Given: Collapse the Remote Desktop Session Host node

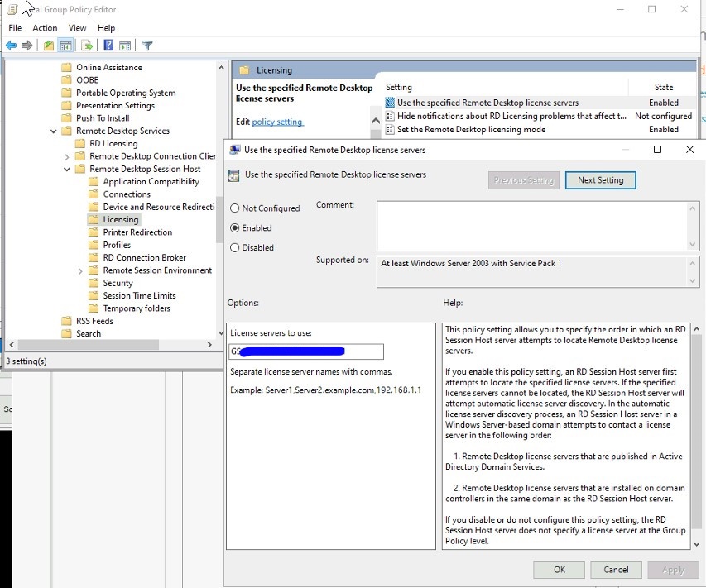Looking at the screenshot, I should tap(66, 169).
